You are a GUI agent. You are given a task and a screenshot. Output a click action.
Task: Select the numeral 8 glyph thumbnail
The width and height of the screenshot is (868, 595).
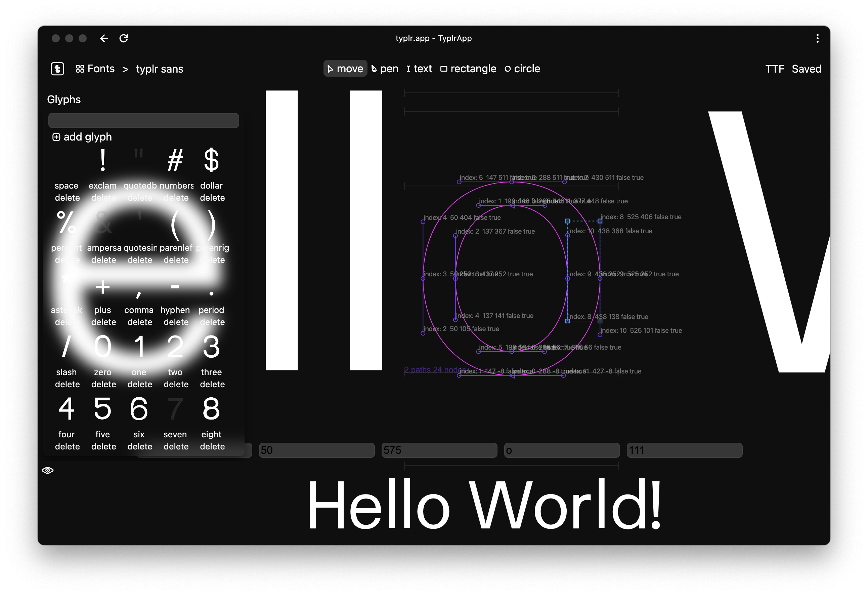pos(211,408)
